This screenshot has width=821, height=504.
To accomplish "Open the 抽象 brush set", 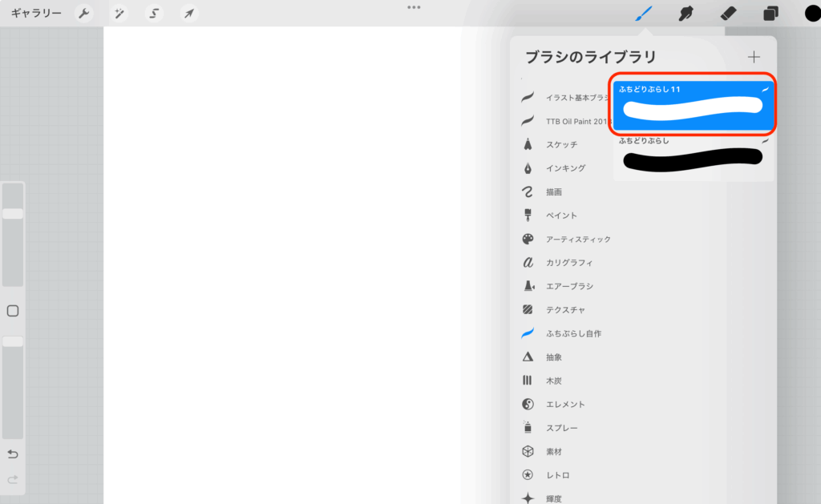I will (542, 357).
